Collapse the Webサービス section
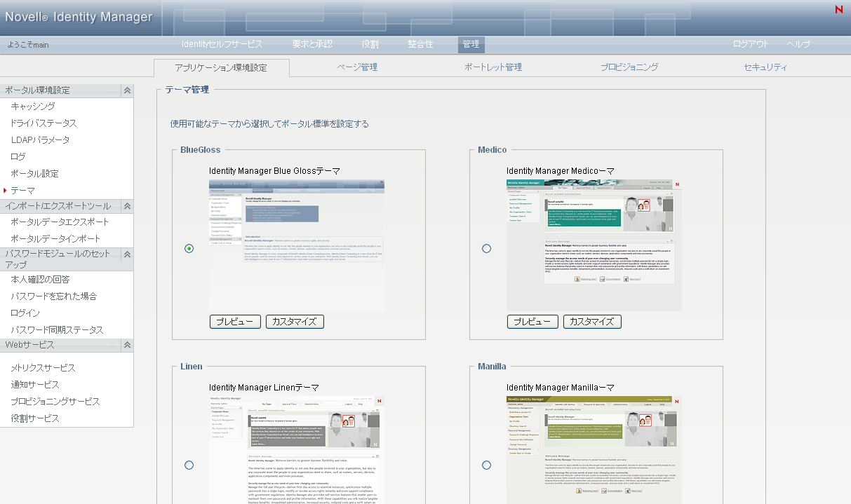This screenshot has width=851, height=504. (127, 345)
